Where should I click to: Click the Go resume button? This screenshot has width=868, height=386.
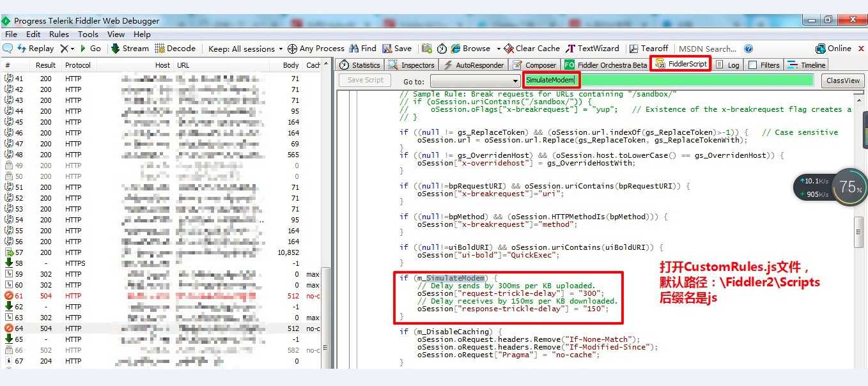[90, 49]
